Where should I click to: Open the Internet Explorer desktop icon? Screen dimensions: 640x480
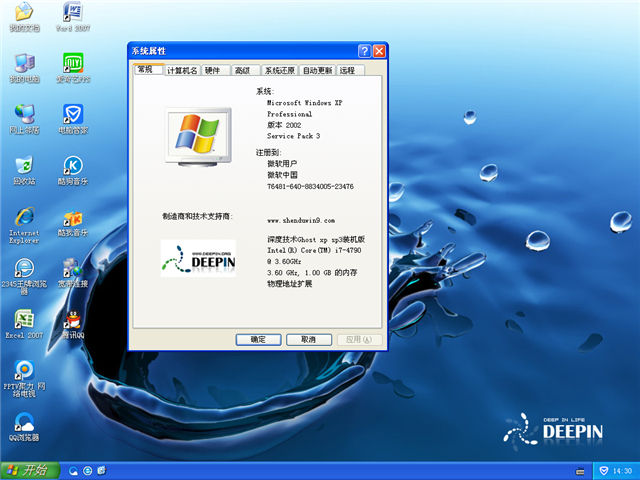pyautogui.click(x=24, y=225)
